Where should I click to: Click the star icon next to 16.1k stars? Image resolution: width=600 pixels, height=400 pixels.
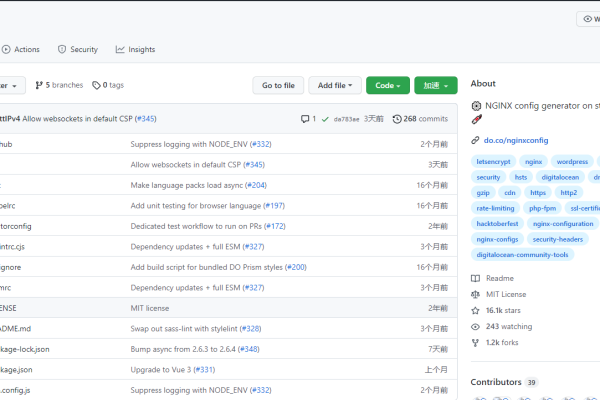pyautogui.click(x=475, y=311)
